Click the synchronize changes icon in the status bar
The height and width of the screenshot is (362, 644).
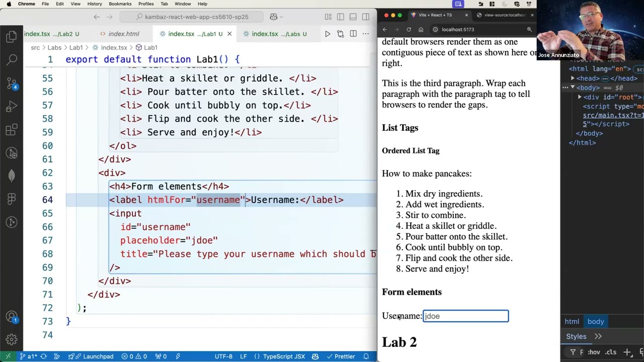(x=44, y=356)
